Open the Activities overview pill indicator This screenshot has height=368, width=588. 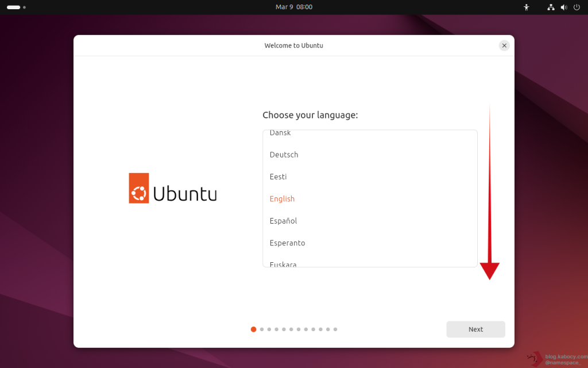(14, 7)
